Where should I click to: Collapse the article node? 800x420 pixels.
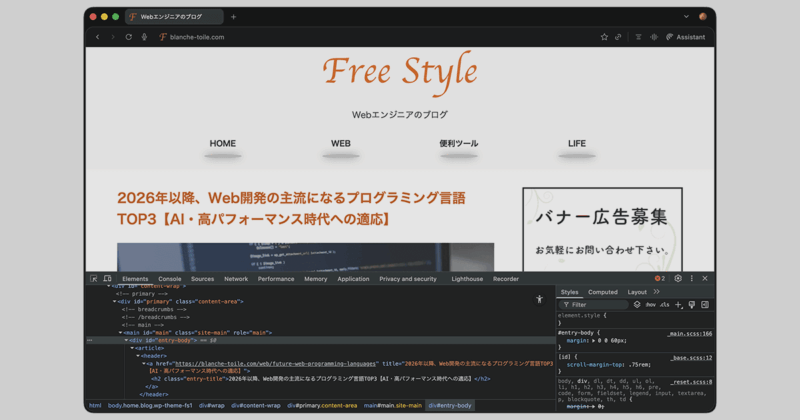point(132,348)
